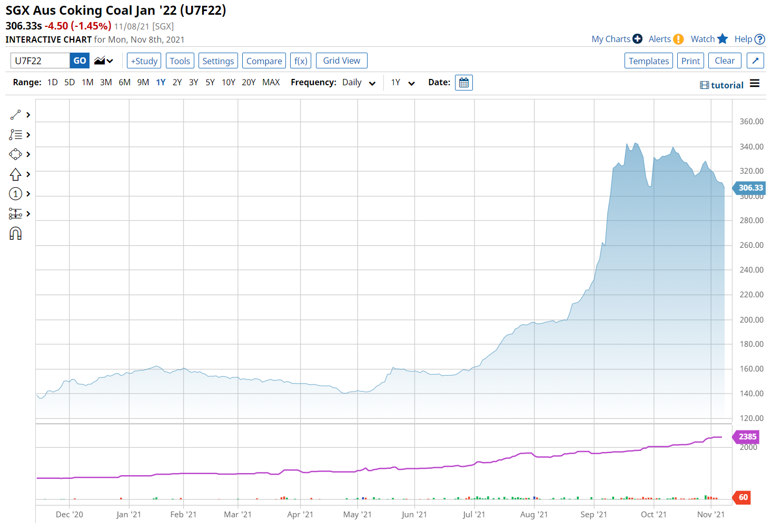772x532 pixels.
Task: Open the +Study button
Action: point(144,61)
